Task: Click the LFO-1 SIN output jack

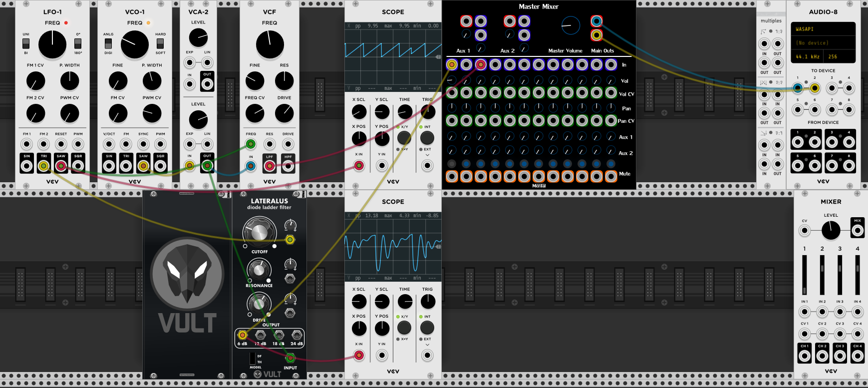Action: 27,166
